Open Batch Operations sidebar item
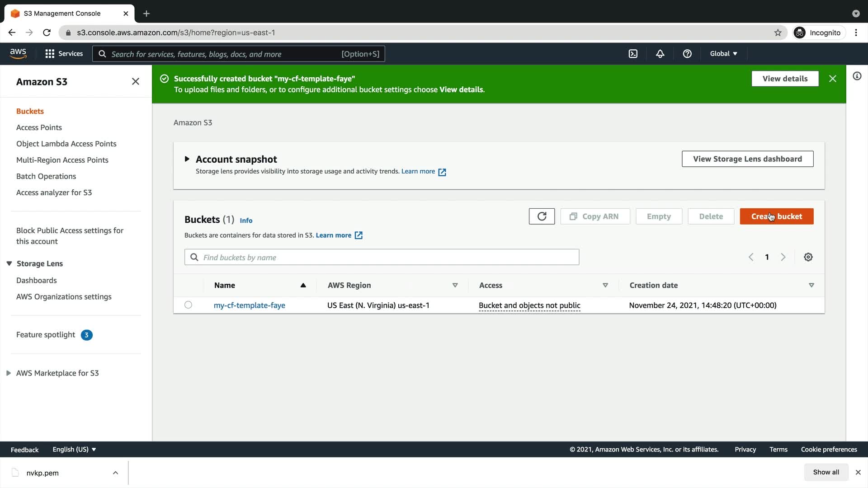 pos(46,176)
